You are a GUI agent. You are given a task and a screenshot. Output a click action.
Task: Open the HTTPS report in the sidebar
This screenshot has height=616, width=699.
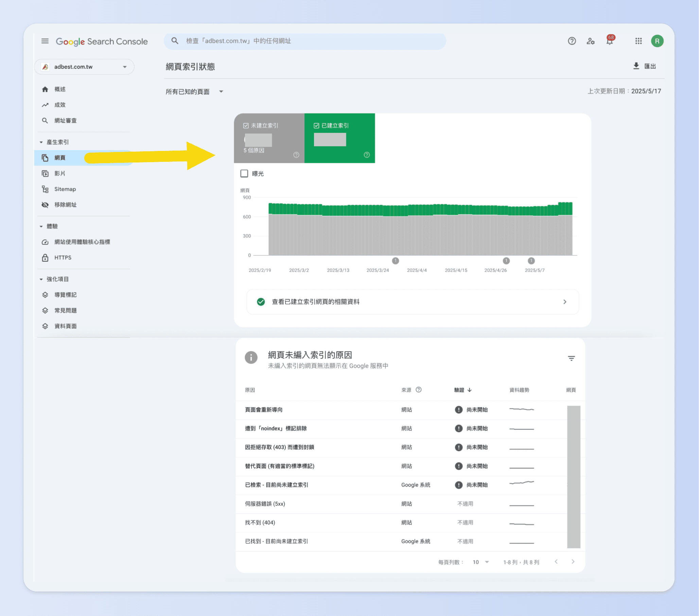click(x=63, y=258)
